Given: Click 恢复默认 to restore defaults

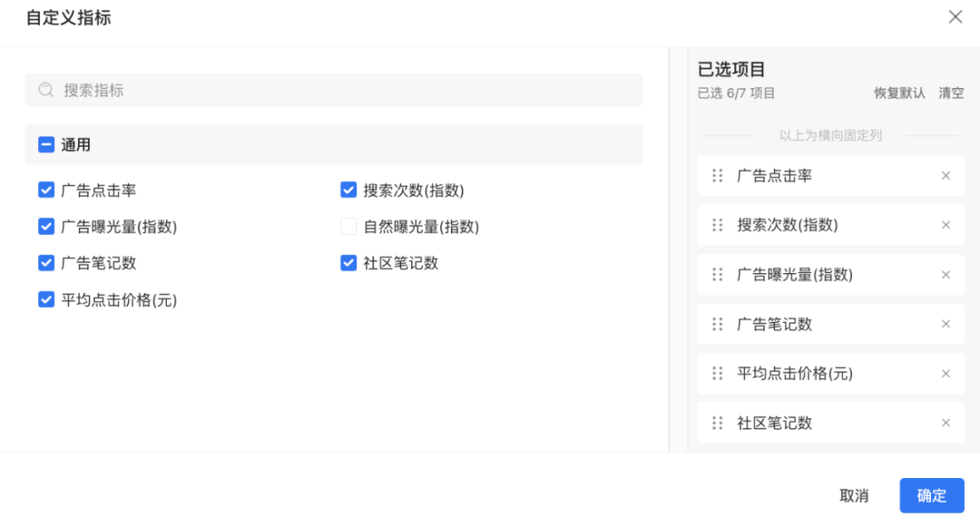Looking at the screenshot, I should coord(899,93).
